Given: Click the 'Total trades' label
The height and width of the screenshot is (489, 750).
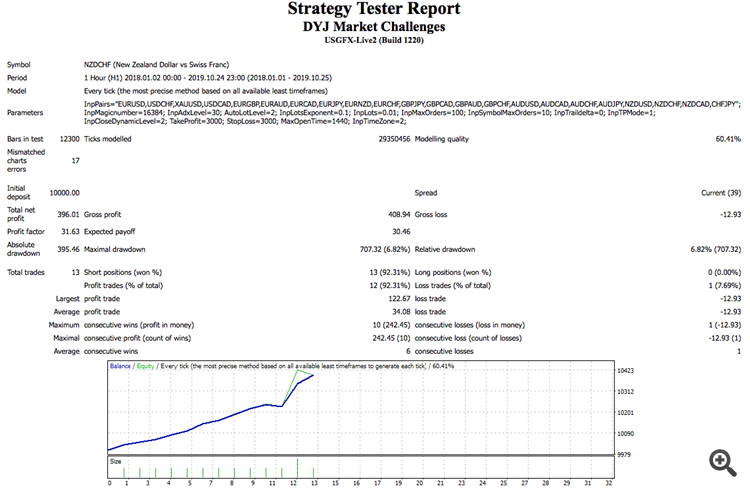Looking at the screenshot, I should tap(26, 272).
